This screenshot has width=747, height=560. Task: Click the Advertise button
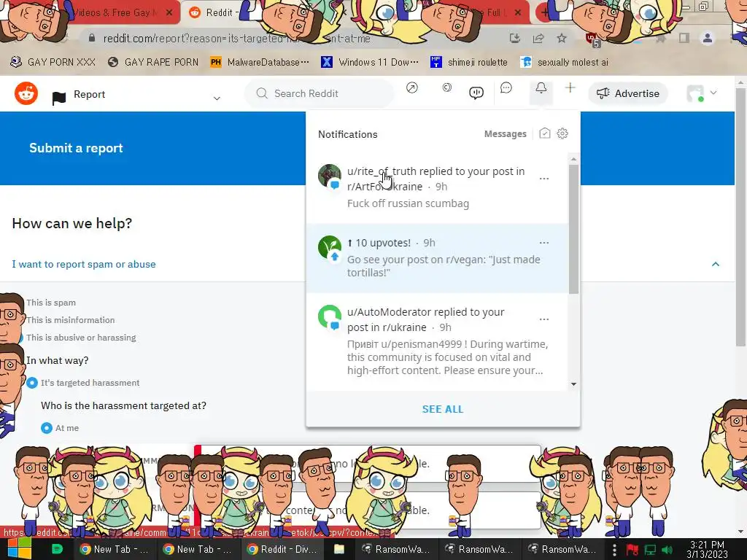628,93
